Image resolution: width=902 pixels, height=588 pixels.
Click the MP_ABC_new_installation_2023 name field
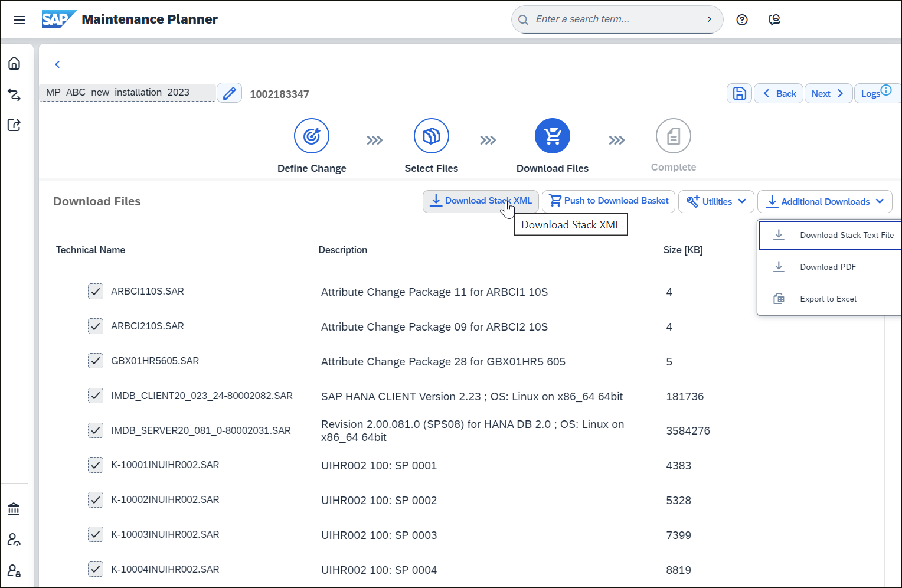point(128,92)
